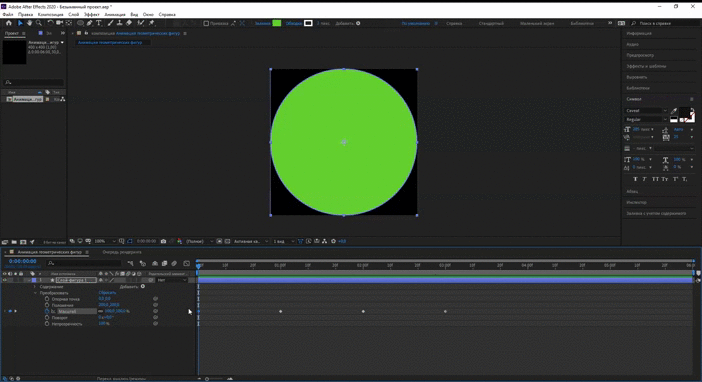This screenshot has width=702, height=382.
Task: Activate the Type text tool
Action: click(x=99, y=23)
